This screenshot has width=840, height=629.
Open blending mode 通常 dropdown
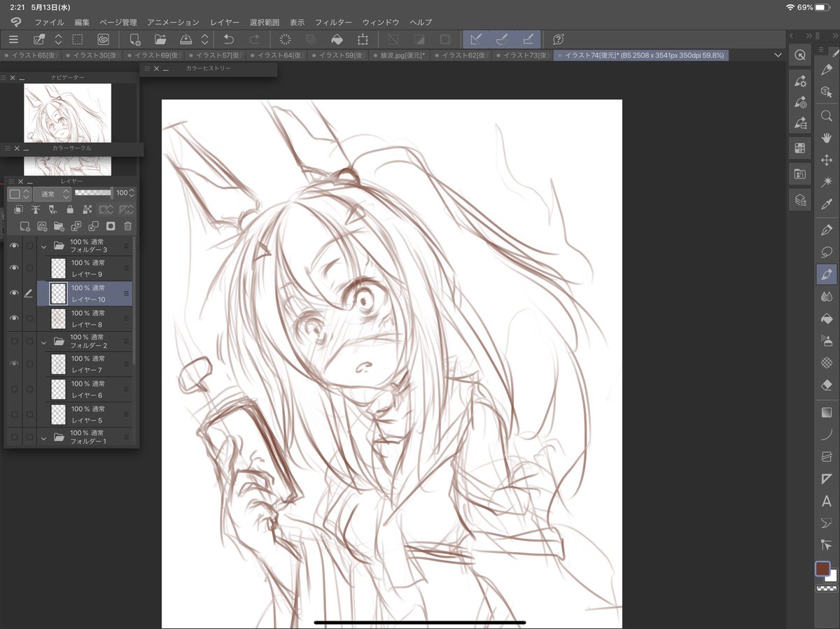point(51,193)
